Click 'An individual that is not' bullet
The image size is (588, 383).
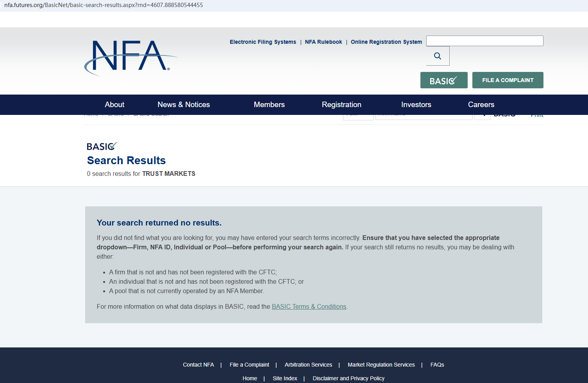point(206,282)
